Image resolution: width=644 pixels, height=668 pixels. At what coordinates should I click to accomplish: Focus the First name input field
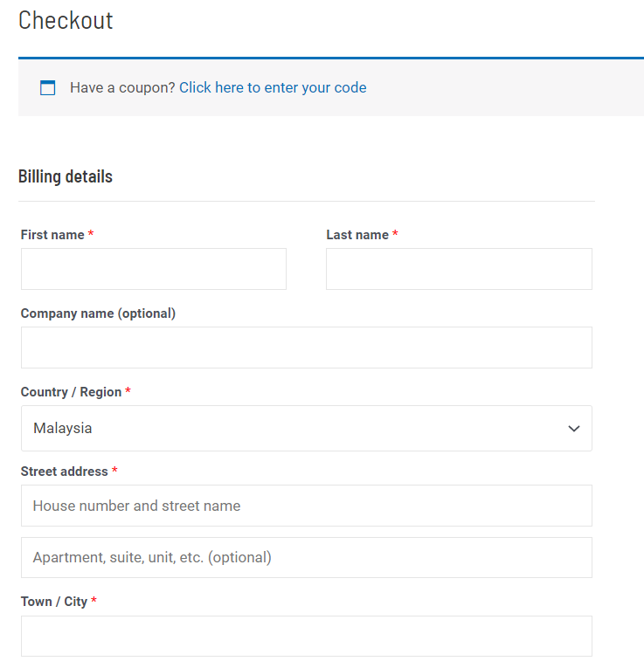154,269
